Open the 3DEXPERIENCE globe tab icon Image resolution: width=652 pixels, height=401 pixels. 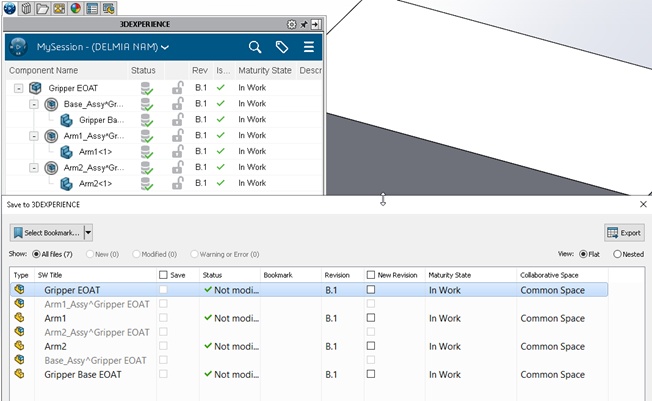(x=9, y=8)
